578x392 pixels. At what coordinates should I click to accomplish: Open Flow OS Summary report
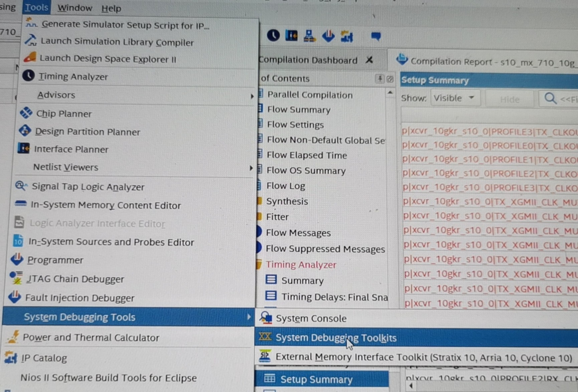click(x=306, y=171)
